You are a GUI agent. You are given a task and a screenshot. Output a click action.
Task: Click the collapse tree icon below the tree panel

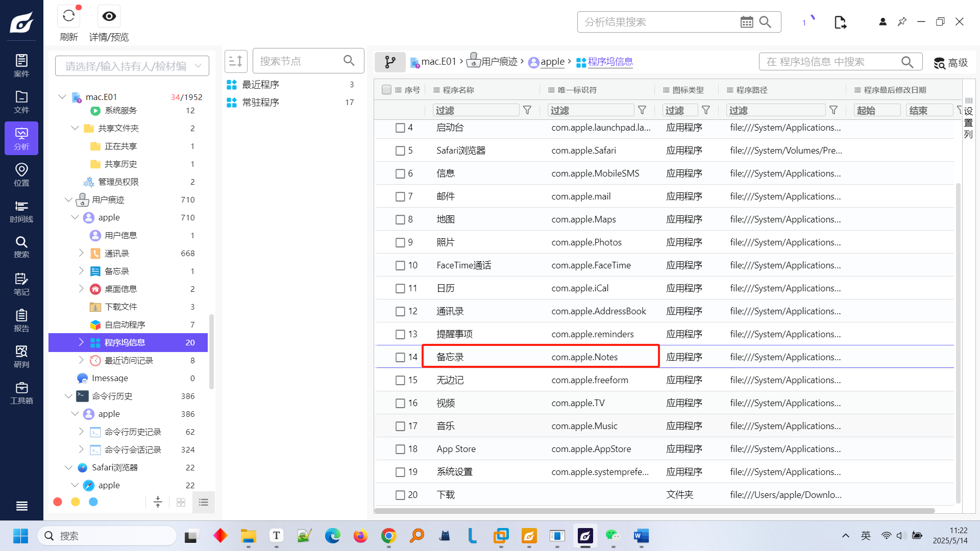point(158,502)
